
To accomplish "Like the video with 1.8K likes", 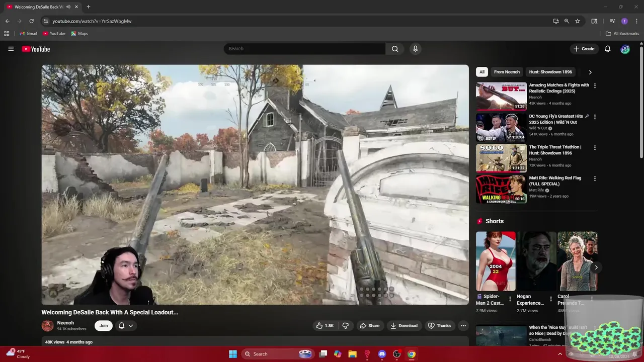I will (x=325, y=326).
